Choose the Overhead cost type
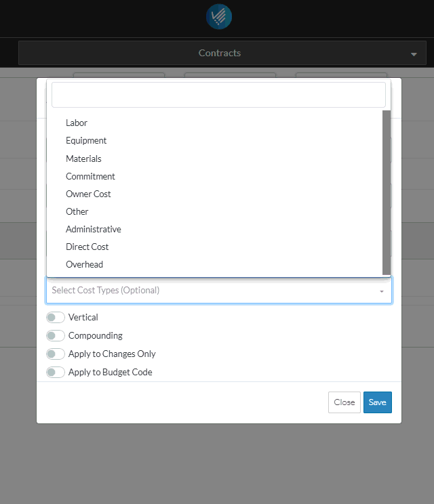Image resolution: width=434 pixels, height=504 pixels. (x=84, y=264)
